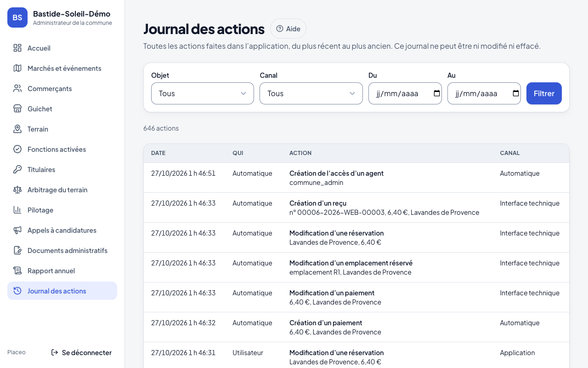The image size is (588, 368).
Task: Click the CANAL column header
Action: (510, 153)
